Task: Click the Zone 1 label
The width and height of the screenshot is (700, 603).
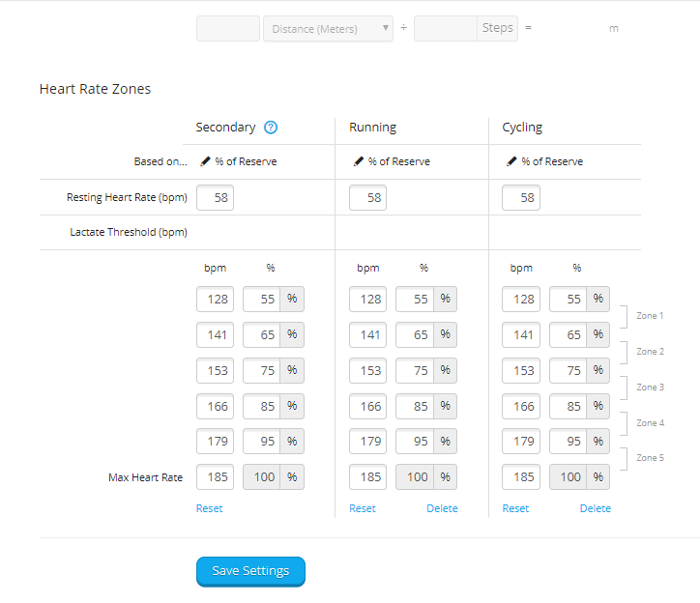Action: click(x=650, y=316)
